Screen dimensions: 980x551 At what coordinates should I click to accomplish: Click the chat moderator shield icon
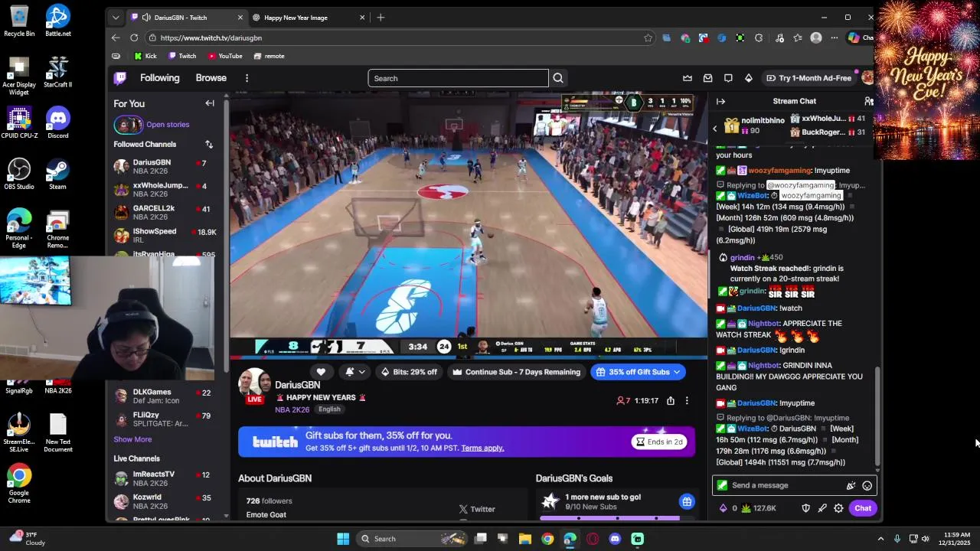[805, 508]
